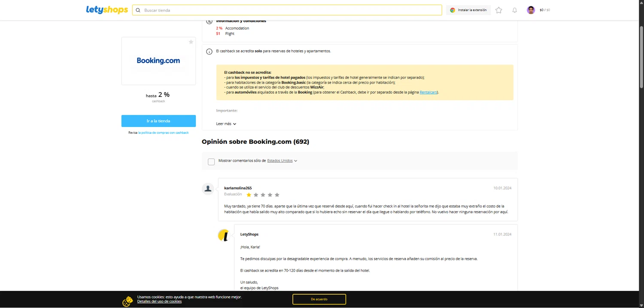The width and height of the screenshot is (644, 308).
Task: Toggle Mostrar comentarios sólo de checkbox
Action: coord(211,162)
